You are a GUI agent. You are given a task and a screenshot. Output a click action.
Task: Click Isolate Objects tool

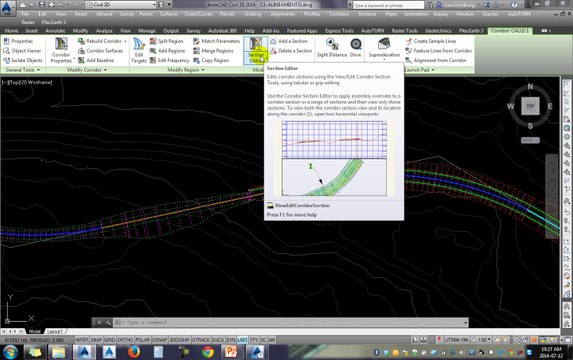[23, 60]
